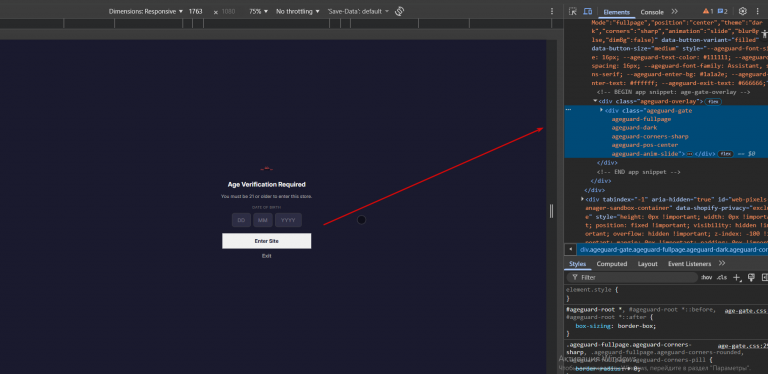Screen dimensions: 768x374
Task: Switch to the Console tab
Action: [652, 12]
